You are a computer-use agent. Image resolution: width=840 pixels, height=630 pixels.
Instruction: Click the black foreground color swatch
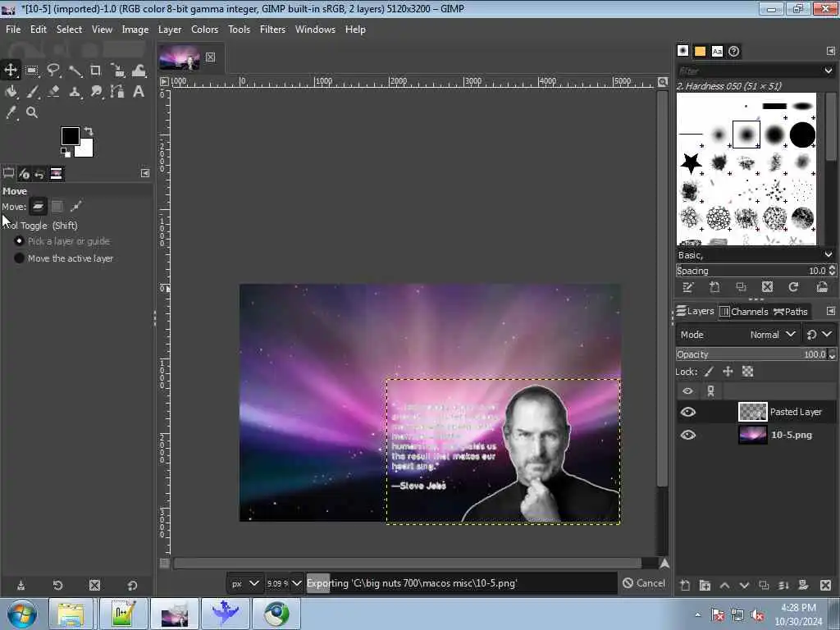click(71, 136)
